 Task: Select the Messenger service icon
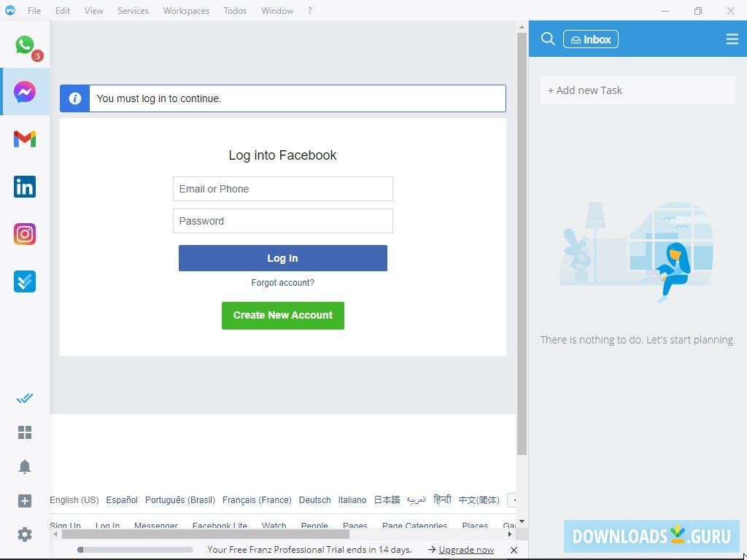coord(25,92)
